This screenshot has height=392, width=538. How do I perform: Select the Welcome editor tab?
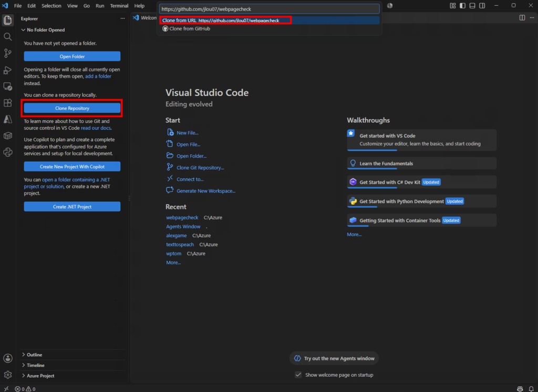pyautogui.click(x=145, y=17)
